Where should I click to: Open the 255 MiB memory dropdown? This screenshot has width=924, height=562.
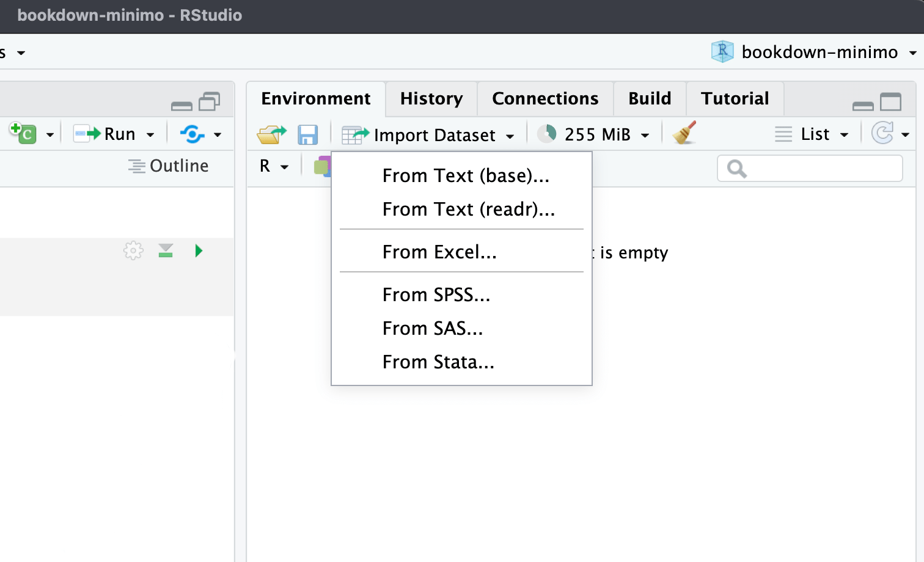606,134
